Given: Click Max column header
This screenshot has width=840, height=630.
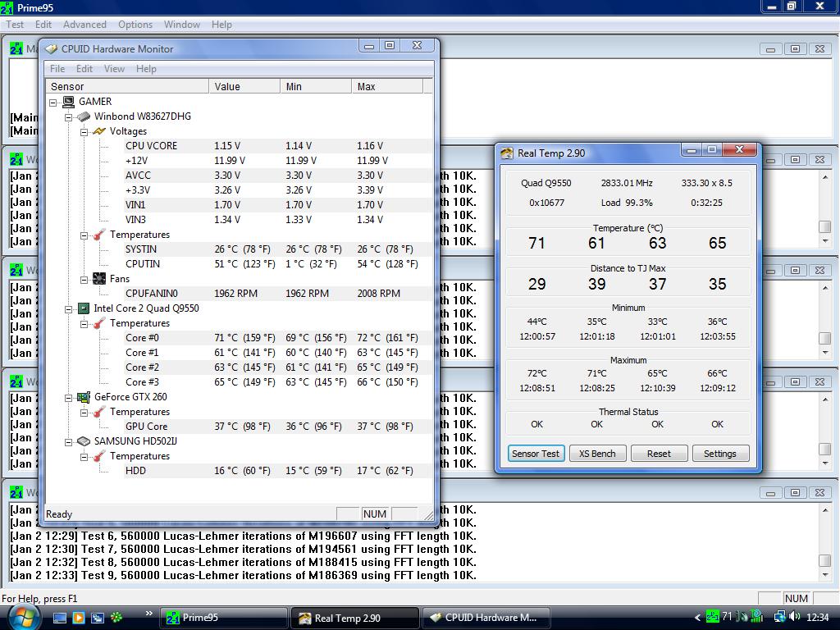Looking at the screenshot, I should [387, 86].
